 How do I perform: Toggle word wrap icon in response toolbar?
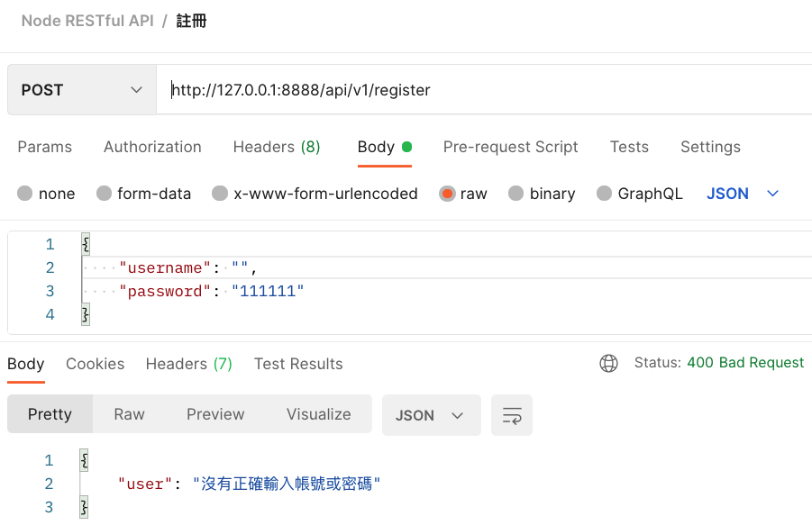[512, 415]
